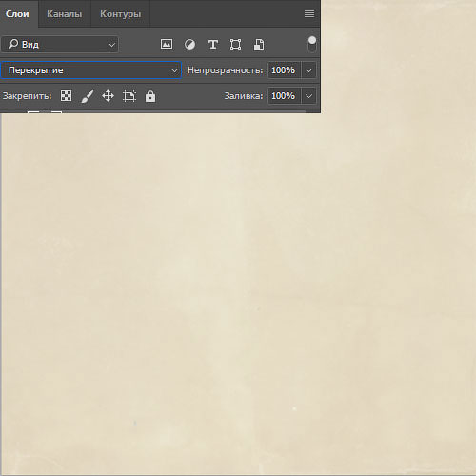Open the Каналы tab
Screen dimensions: 476x476
(x=65, y=14)
